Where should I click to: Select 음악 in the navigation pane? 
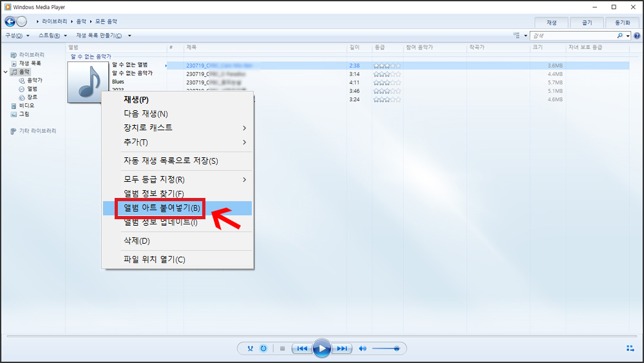pos(20,72)
